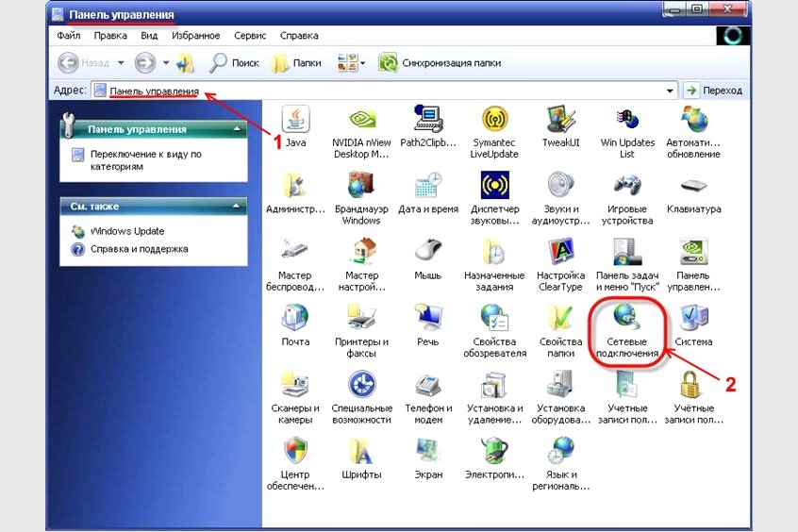Open the Клавиатура icon
The height and width of the screenshot is (532, 798).
click(x=693, y=185)
